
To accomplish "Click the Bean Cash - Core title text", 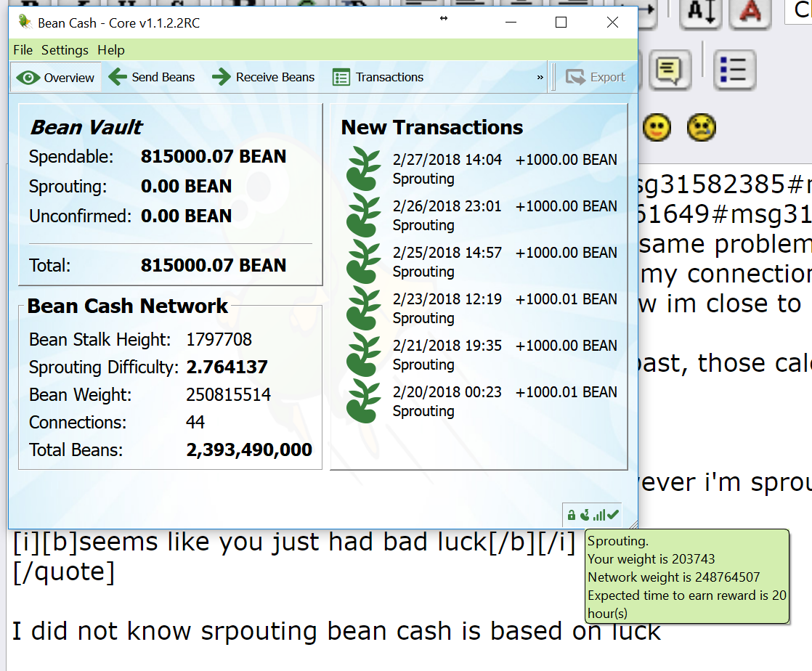I will [118, 23].
